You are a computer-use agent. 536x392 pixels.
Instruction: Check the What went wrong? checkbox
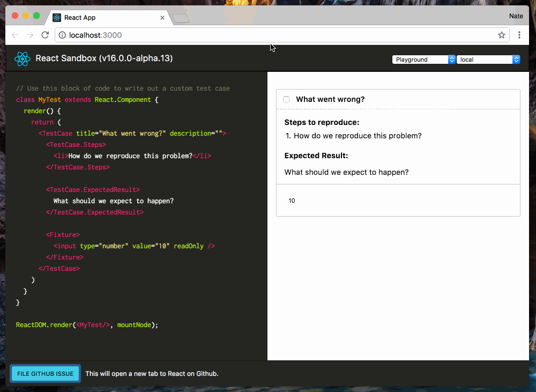286,100
